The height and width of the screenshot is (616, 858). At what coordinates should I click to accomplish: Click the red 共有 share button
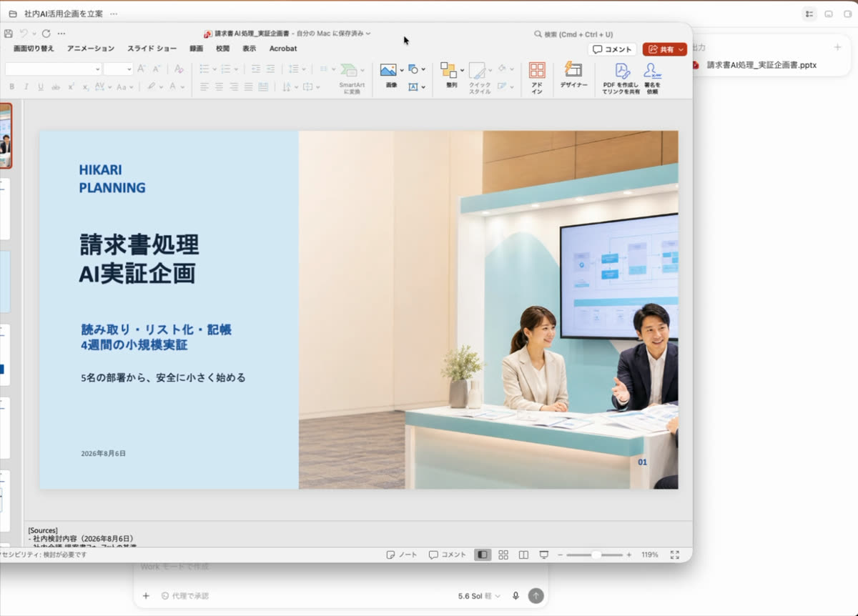[665, 49]
